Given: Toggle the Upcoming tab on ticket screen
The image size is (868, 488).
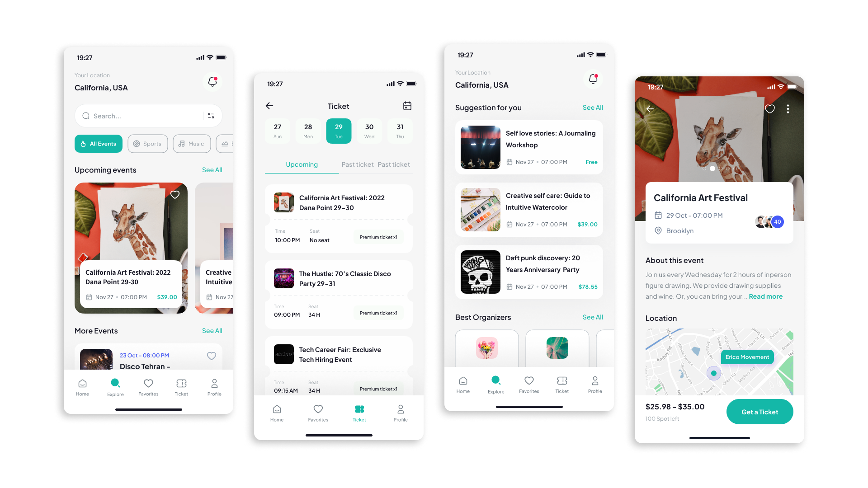Looking at the screenshot, I should point(301,164).
